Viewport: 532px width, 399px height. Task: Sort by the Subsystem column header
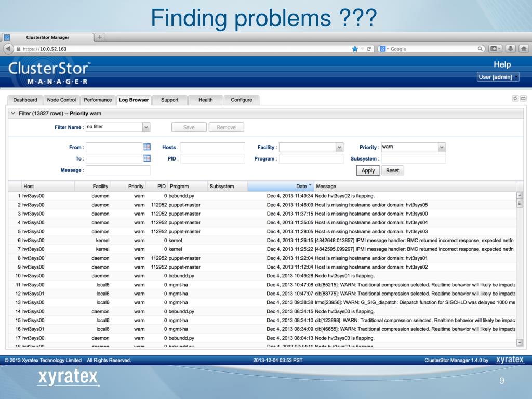click(x=228, y=187)
